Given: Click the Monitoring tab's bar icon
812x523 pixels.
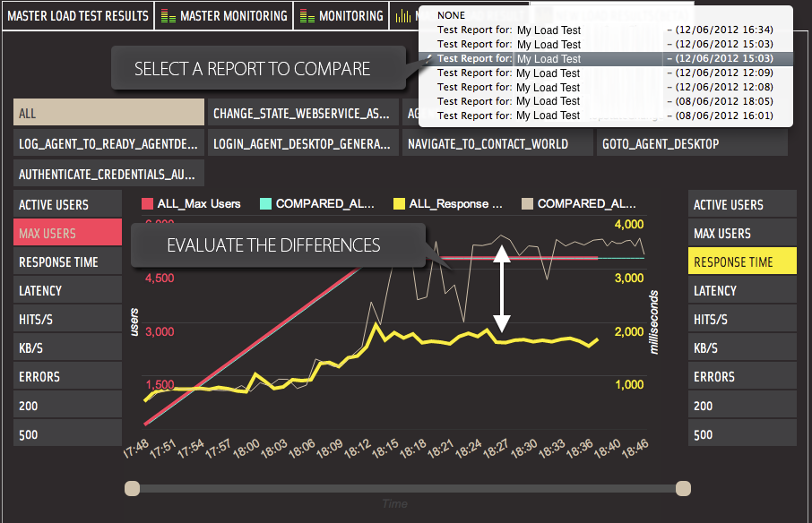Looking at the screenshot, I should (x=307, y=16).
